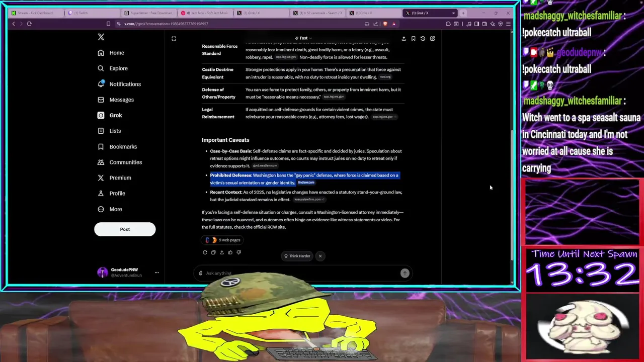
Task: Go back in browser history
Action: click(14, 24)
